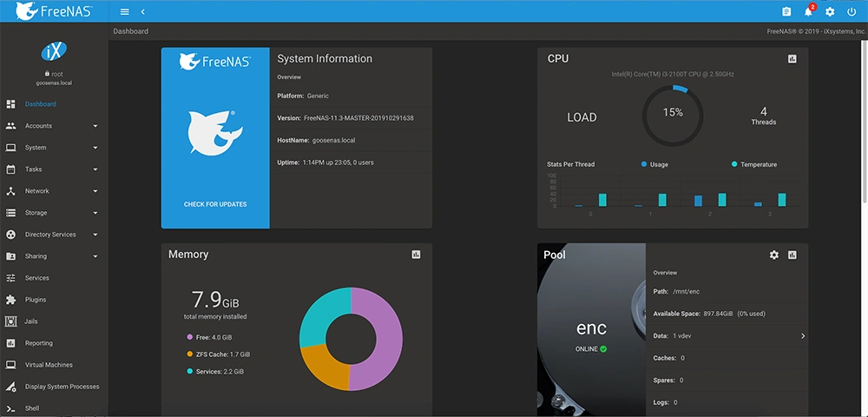Collapse sidebar with left chevron arrow
868x417 pixels.
(x=142, y=12)
